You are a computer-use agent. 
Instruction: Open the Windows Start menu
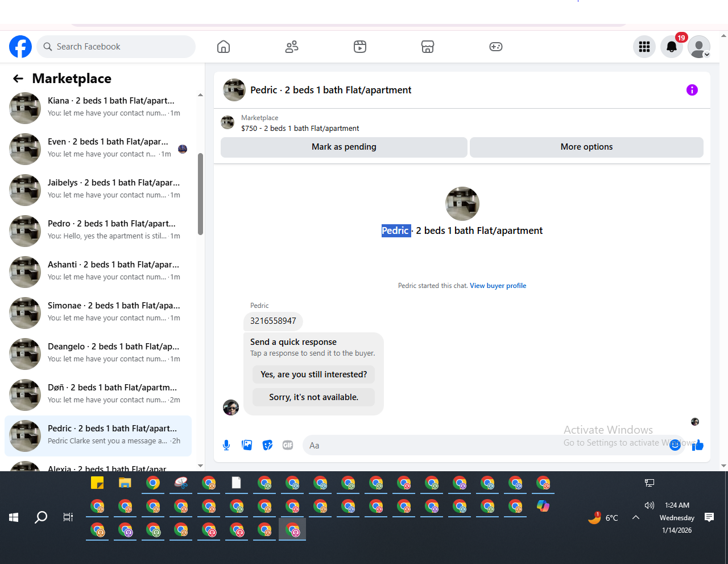click(x=14, y=517)
